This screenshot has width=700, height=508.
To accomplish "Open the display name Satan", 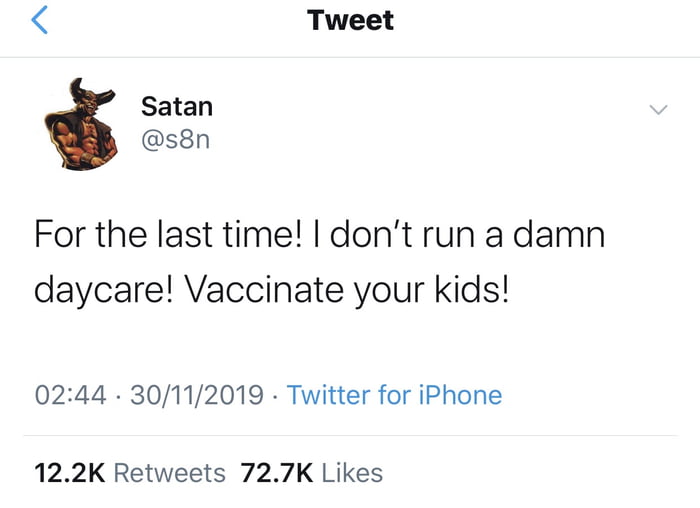I will [x=176, y=106].
